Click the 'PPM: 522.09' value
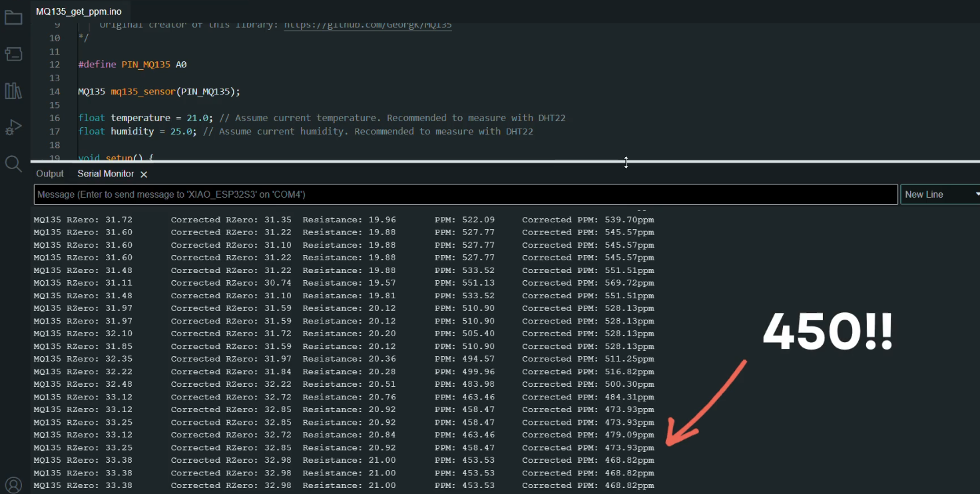This screenshot has width=980, height=494. point(465,220)
